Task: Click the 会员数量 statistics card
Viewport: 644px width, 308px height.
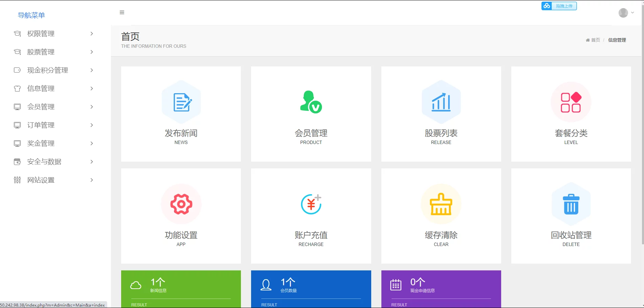Action: point(310,288)
